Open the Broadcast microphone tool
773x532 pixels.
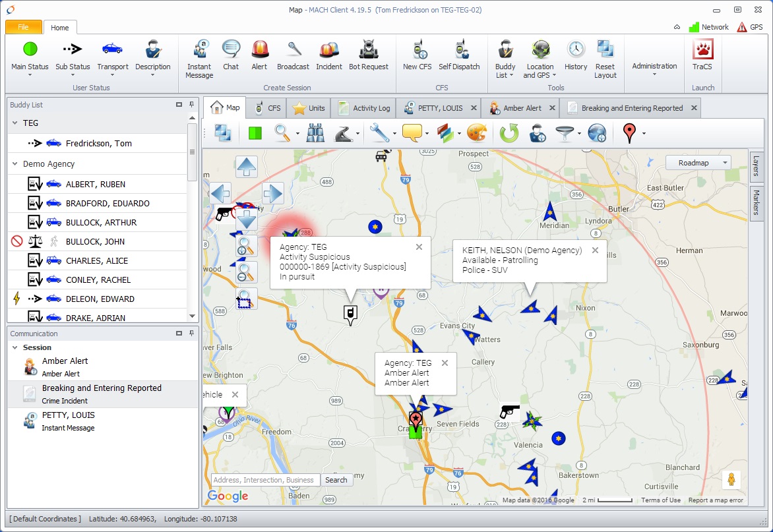(293, 55)
